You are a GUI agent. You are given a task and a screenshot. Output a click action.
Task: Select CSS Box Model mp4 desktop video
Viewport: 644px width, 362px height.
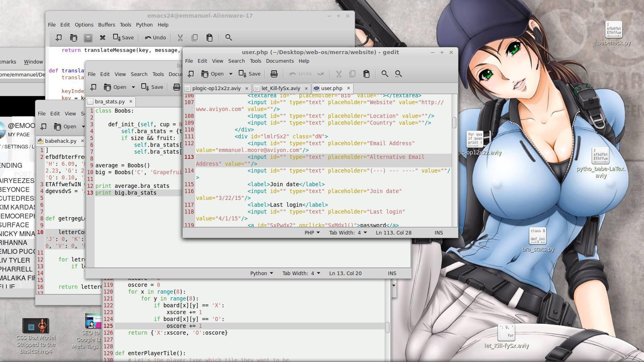[36, 336]
